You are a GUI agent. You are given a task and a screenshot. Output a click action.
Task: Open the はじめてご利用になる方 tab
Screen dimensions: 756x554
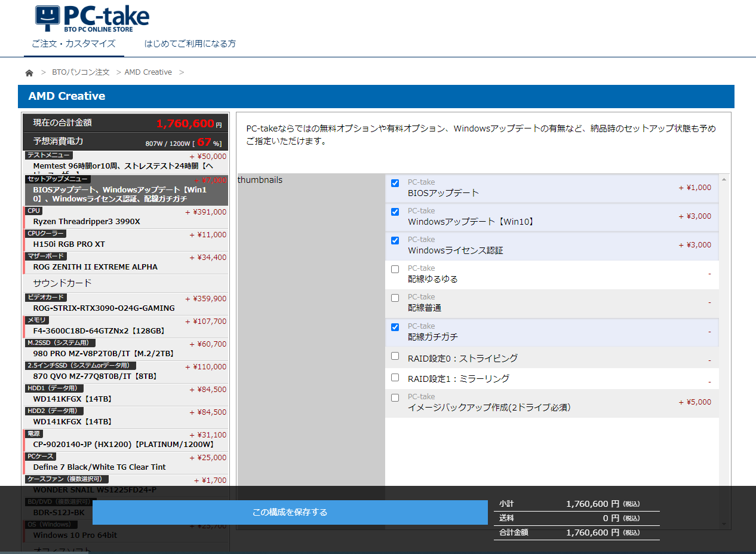(190, 44)
